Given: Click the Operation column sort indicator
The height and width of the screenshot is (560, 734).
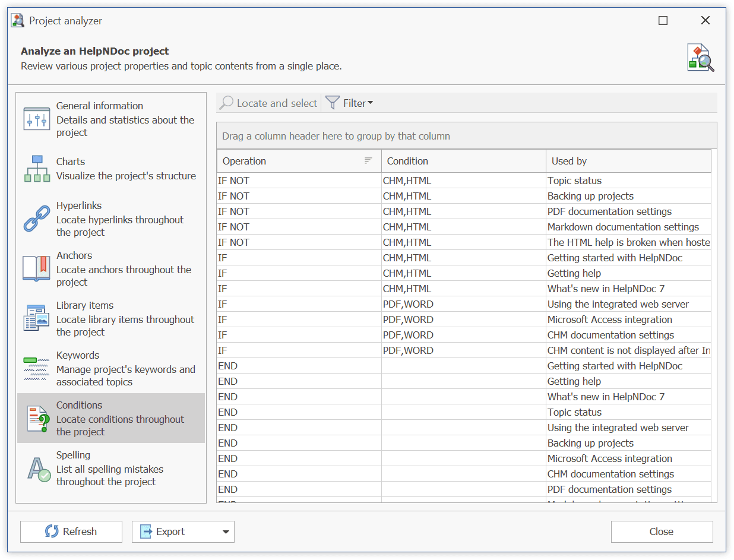Looking at the screenshot, I should (x=368, y=160).
